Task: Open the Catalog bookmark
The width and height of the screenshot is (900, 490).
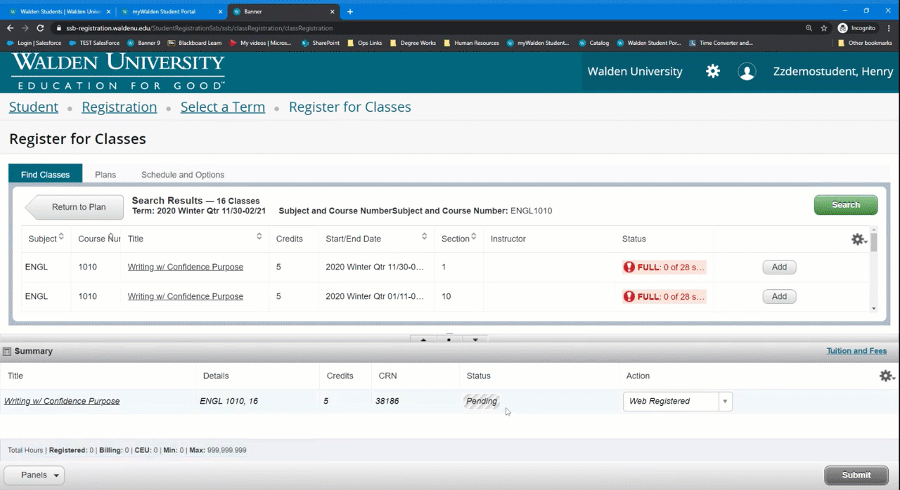Action: 594,43
